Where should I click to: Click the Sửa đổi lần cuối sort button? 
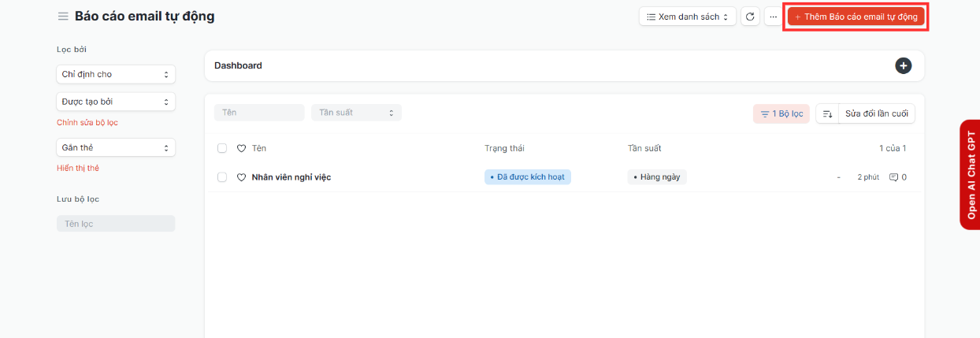tap(877, 113)
